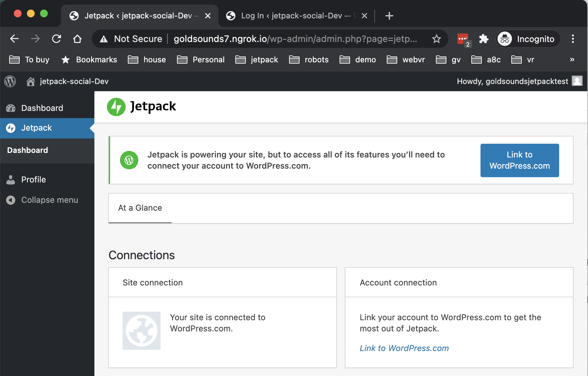
Task: Click the green Jetpack logo icon
Action: click(116, 107)
